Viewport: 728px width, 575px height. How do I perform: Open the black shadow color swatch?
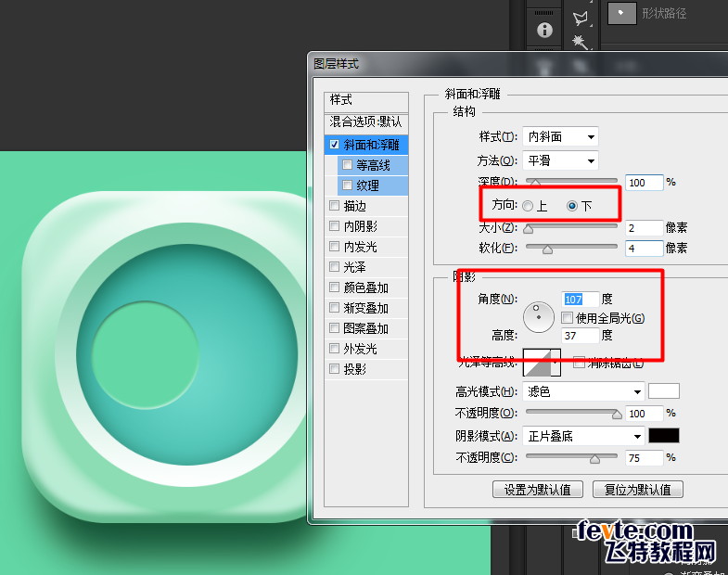663,436
